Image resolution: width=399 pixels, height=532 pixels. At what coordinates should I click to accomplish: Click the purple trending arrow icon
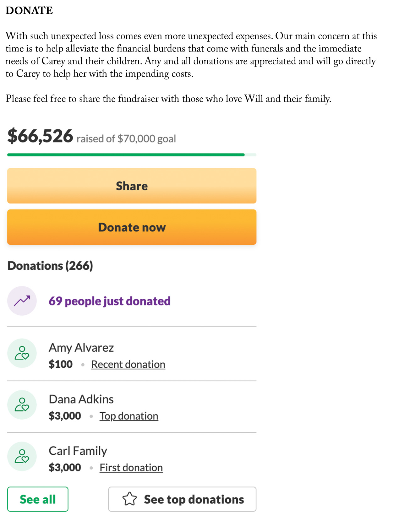22,301
